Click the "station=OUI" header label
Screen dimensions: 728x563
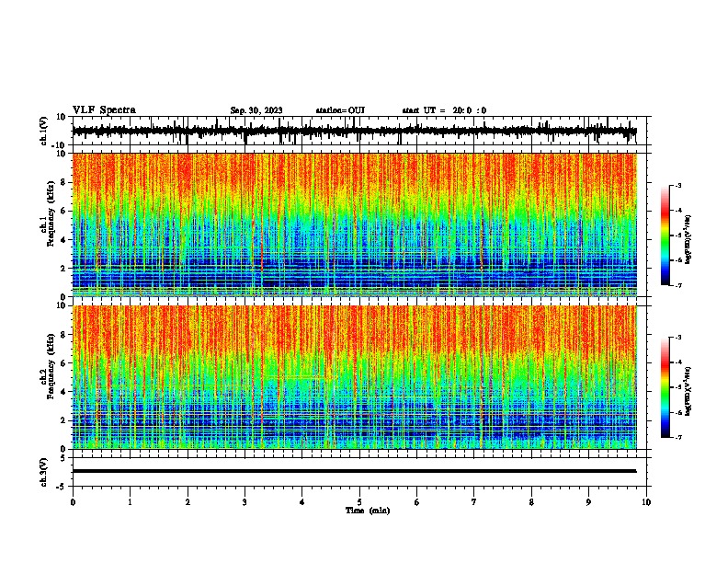point(340,110)
